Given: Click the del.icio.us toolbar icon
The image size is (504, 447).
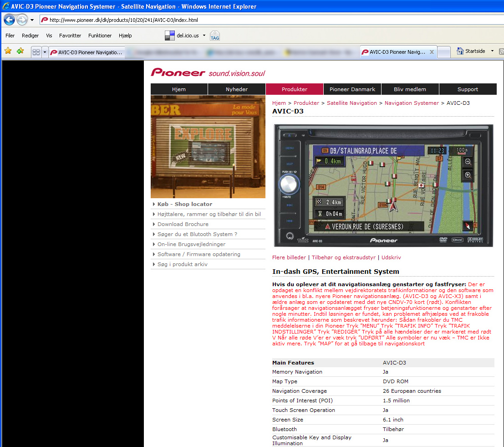Looking at the screenshot, I should (170, 36).
